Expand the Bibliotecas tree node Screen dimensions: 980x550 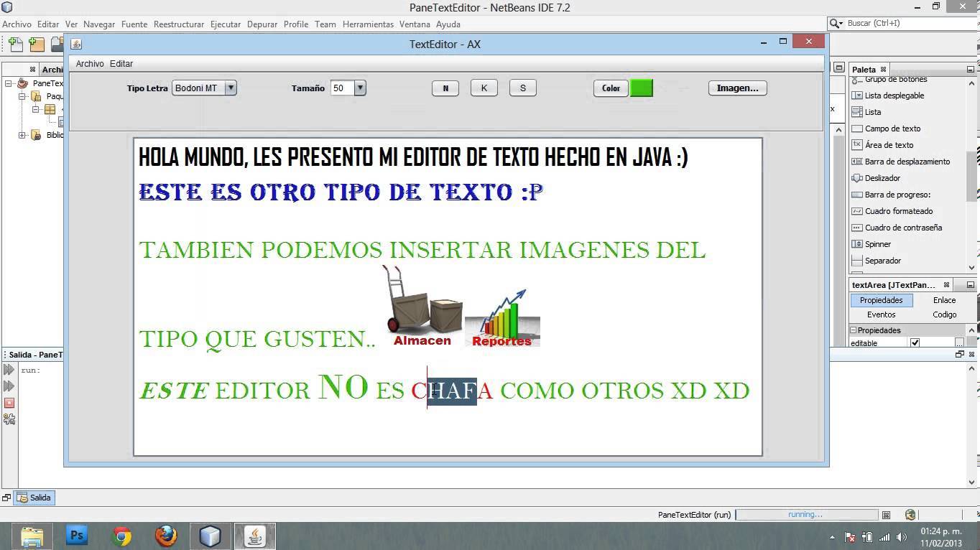click(x=22, y=135)
